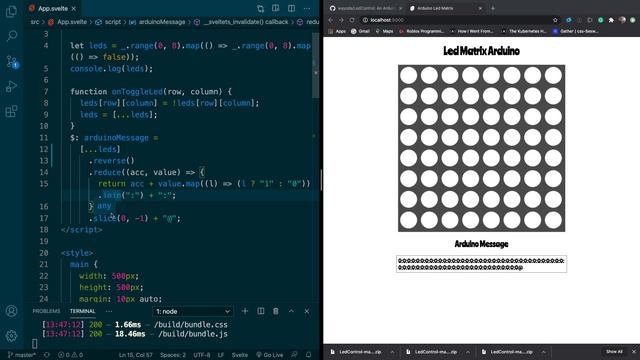Image resolution: width=640 pixels, height=360 pixels.
Task: Open the Accounts menu in VS Code
Action: (x=11, y=311)
